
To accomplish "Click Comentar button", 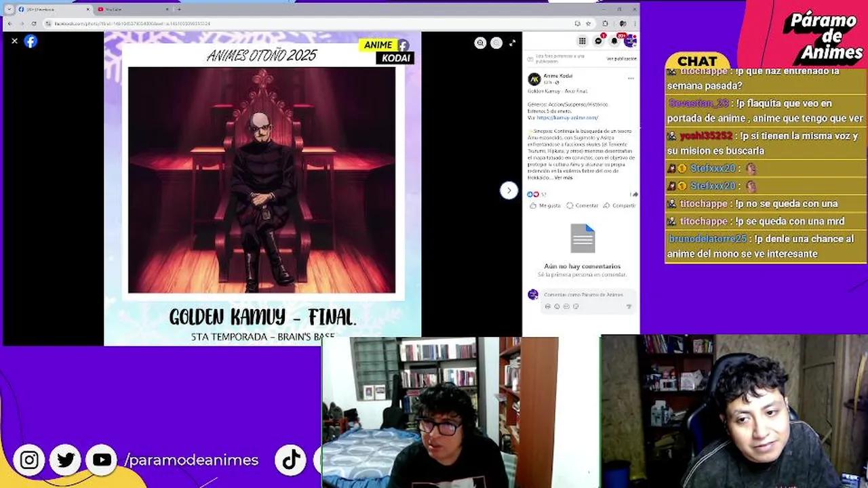I will pyautogui.click(x=583, y=205).
